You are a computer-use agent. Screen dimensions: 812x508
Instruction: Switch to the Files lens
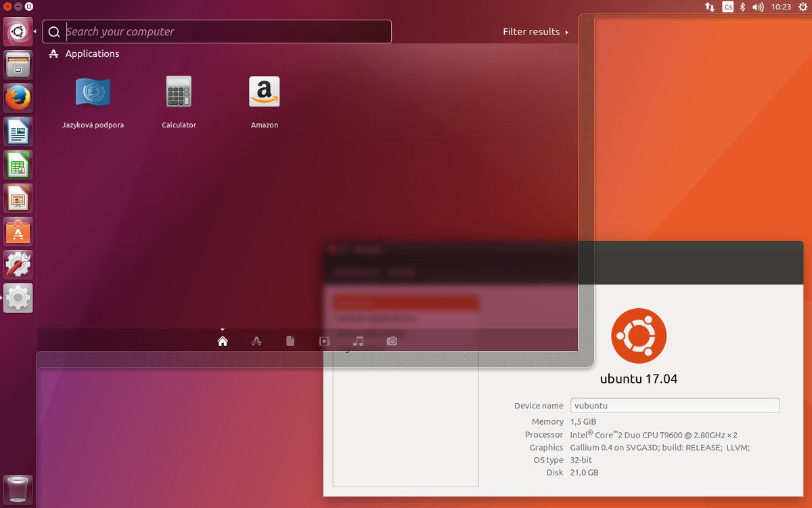290,341
